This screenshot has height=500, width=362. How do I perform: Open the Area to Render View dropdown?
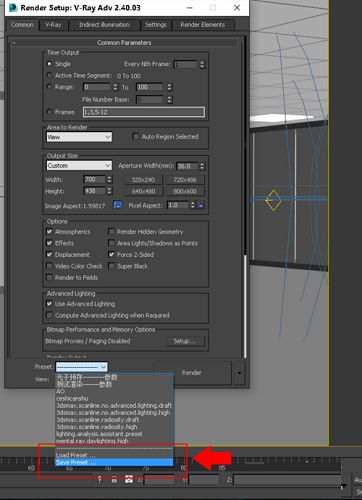click(x=79, y=137)
